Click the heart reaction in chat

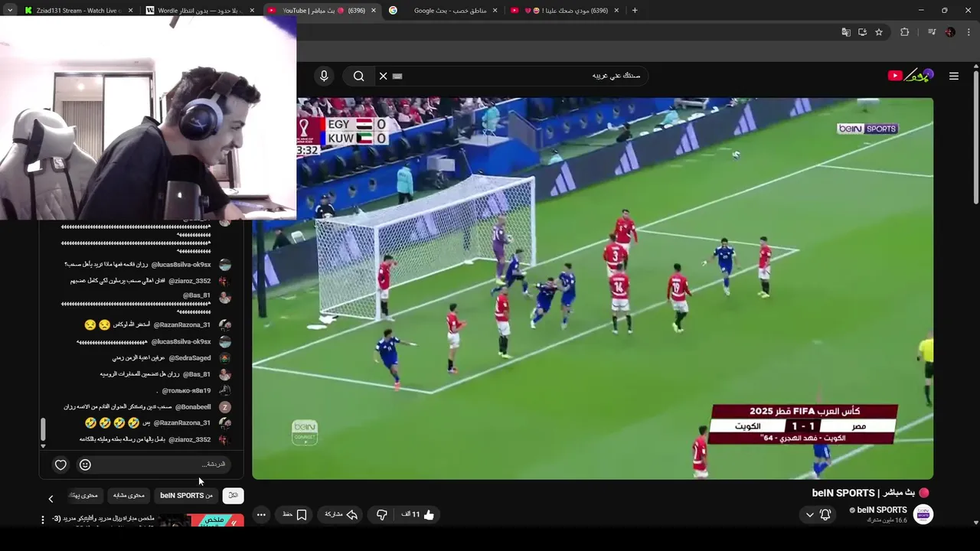tap(60, 465)
